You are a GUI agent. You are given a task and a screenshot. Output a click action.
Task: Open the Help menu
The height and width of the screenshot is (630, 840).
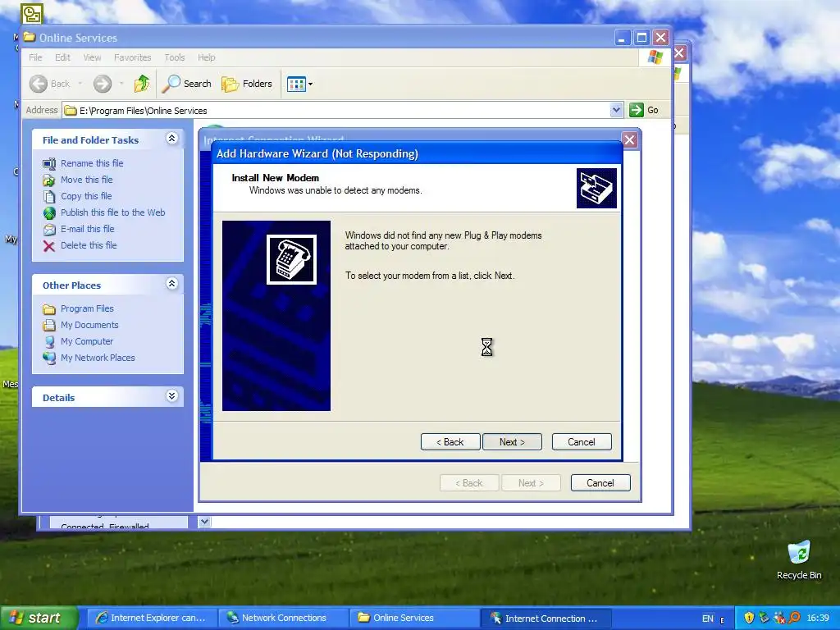(x=206, y=57)
